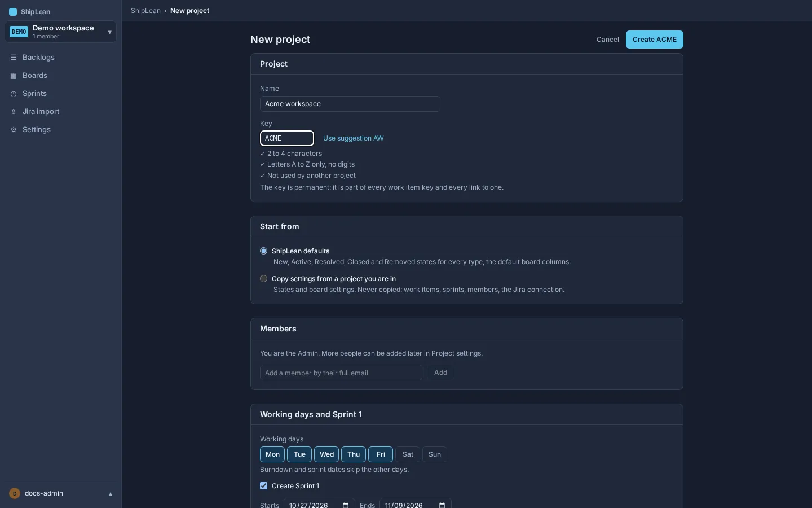Click the Settings gear icon
This screenshot has width=812, height=508.
[x=14, y=130]
